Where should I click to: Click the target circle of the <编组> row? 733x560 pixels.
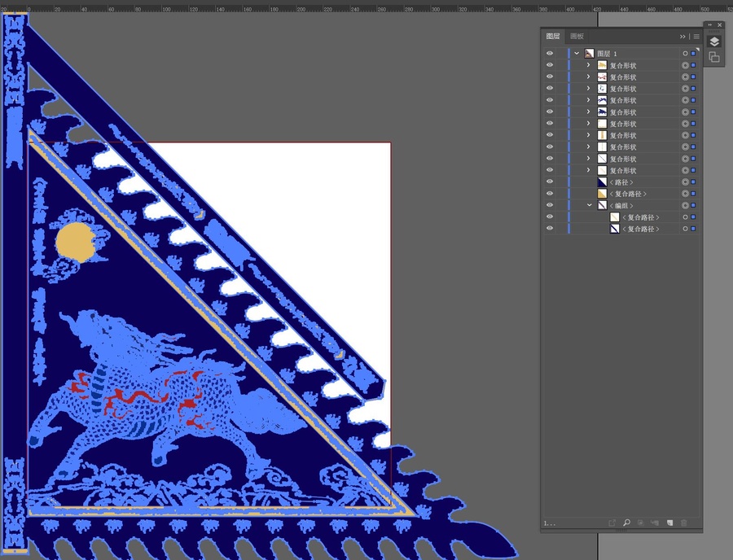point(685,205)
